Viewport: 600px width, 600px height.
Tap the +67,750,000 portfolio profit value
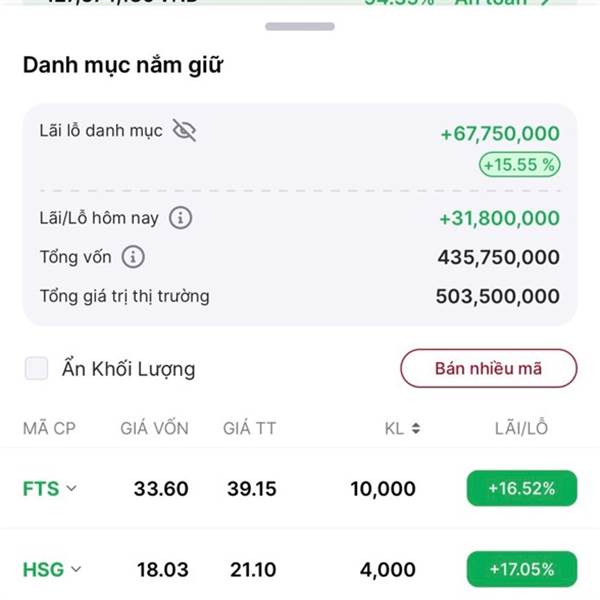tap(501, 134)
